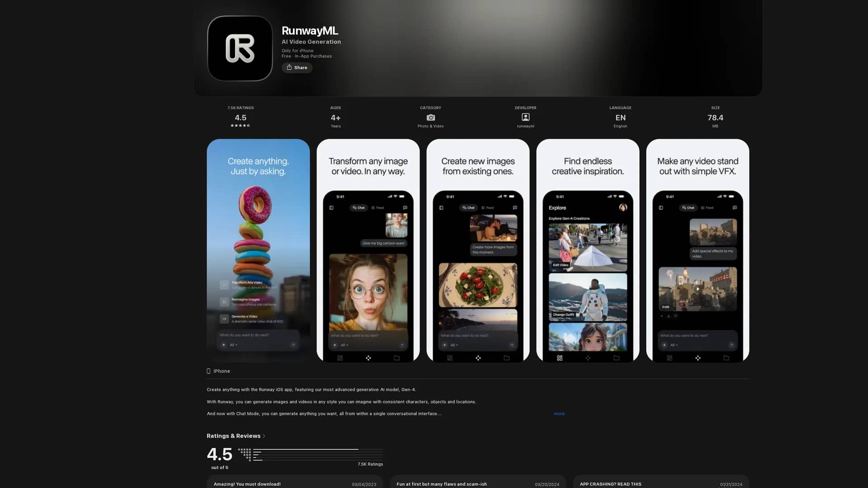Image resolution: width=868 pixels, height=488 pixels.
Task: Click the first sentence of app description
Action: (x=311, y=389)
